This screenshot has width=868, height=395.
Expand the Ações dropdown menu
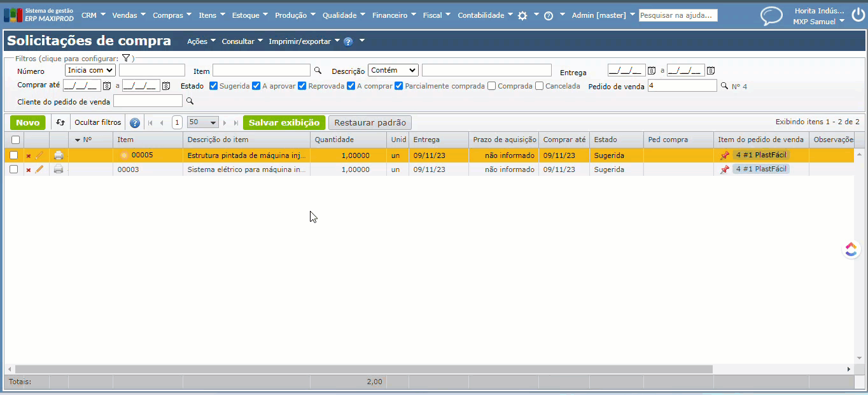[201, 41]
